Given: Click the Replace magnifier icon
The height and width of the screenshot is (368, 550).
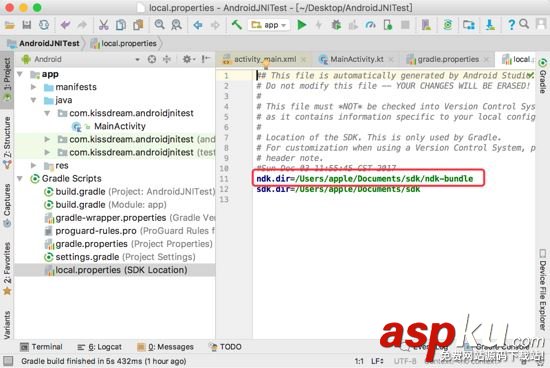Looking at the screenshot, I should 176,25.
